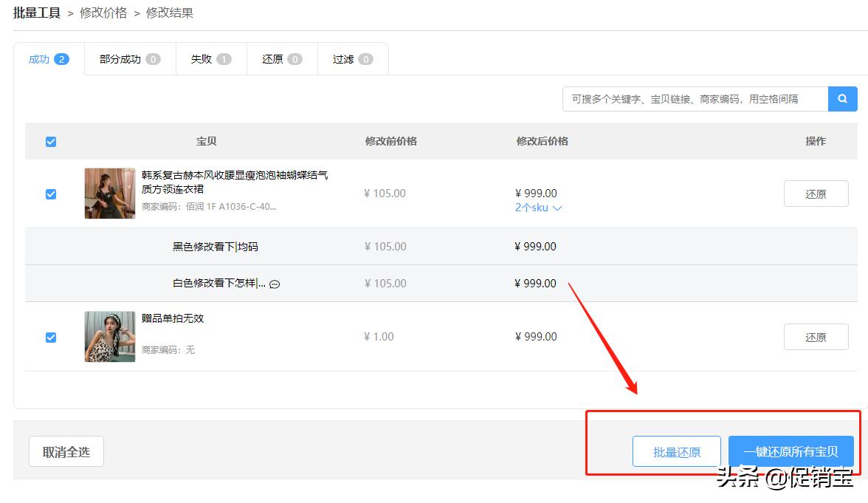
Task: Uncheck the checkbox for the 韩系复古赫本风 dress
Action: pyautogui.click(x=50, y=194)
